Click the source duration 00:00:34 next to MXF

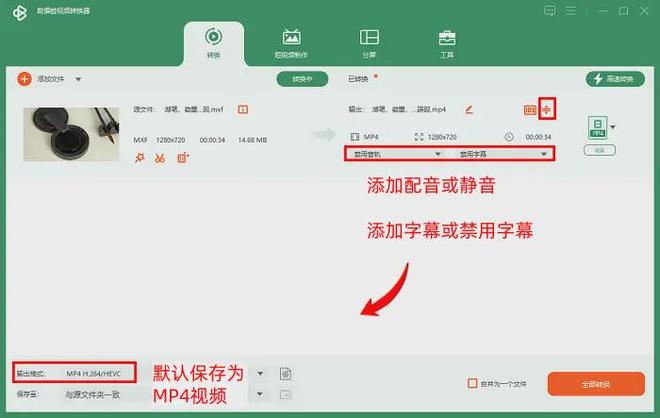click(212, 140)
